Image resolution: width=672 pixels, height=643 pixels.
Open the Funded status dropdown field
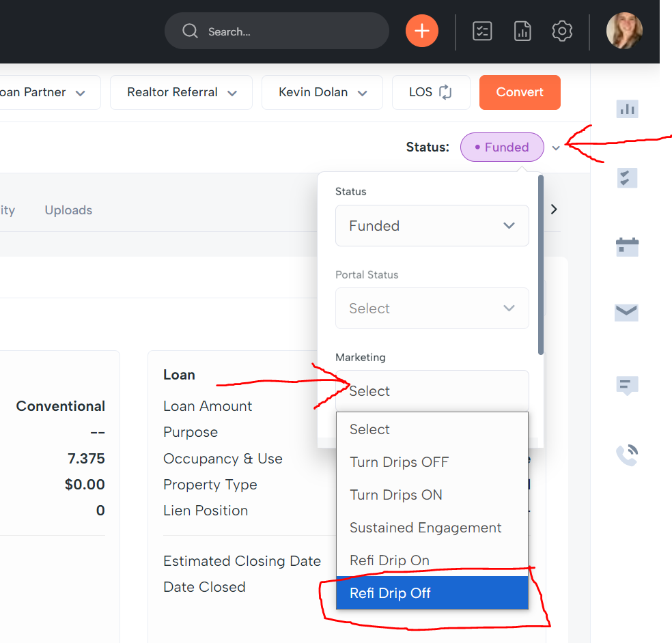pos(432,226)
